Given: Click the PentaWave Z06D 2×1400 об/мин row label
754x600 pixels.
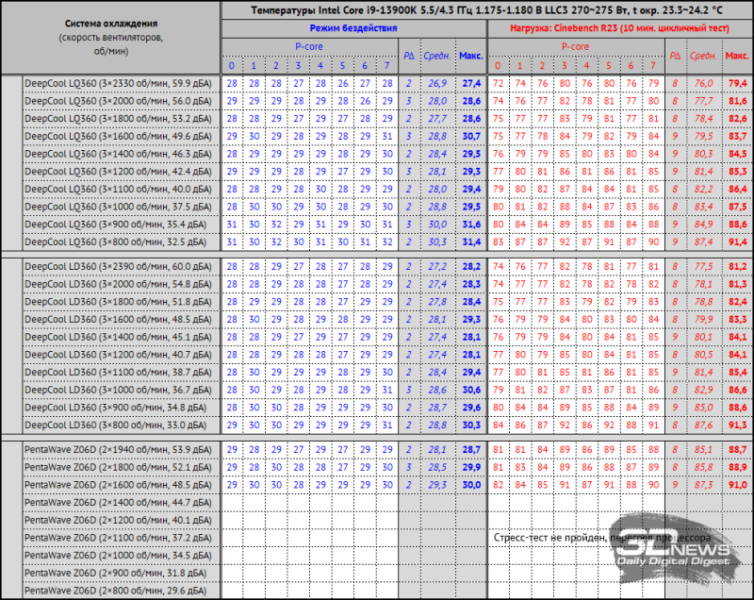Looking at the screenshot, I should click(112, 502).
